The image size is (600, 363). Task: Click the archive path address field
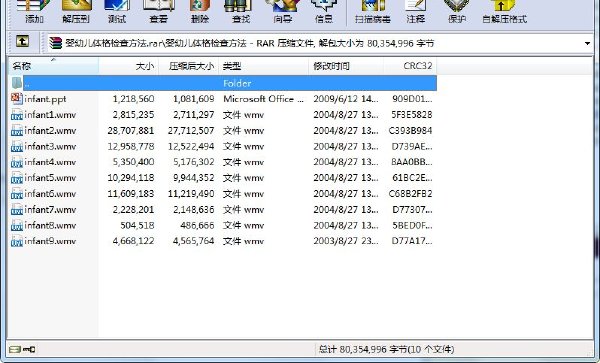pos(316,43)
